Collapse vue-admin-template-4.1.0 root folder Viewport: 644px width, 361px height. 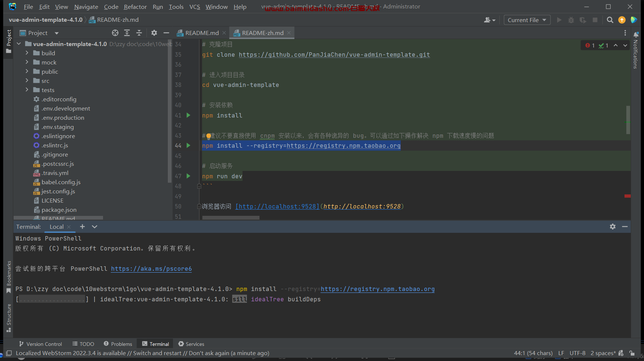19,44
